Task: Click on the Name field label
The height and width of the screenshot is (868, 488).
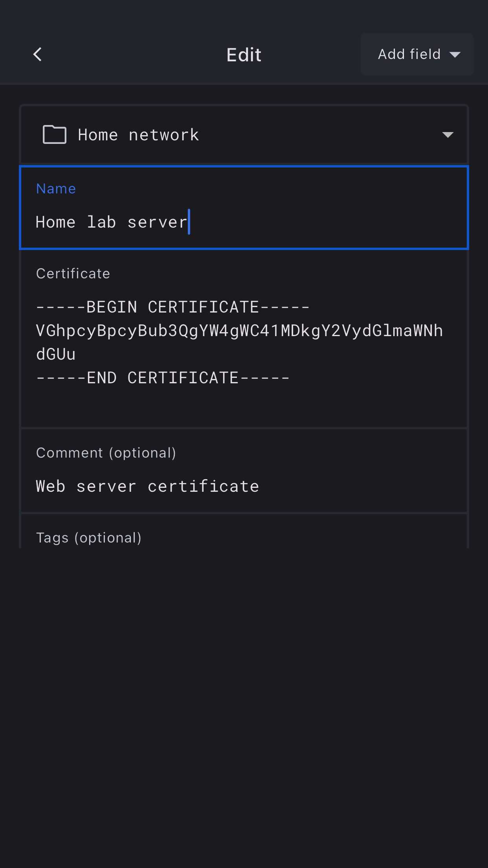Action: tap(56, 189)
